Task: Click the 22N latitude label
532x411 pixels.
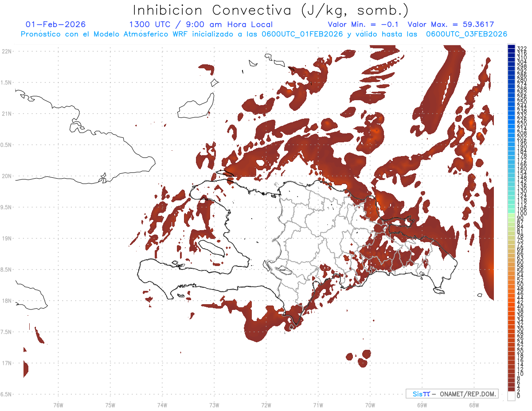Action: [7, 51]
